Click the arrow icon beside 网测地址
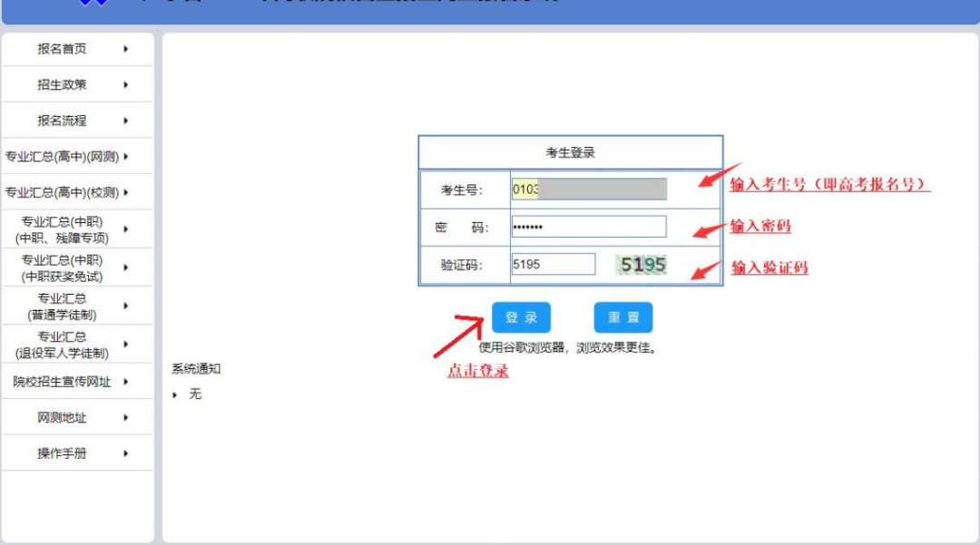 tap(125, 418)
